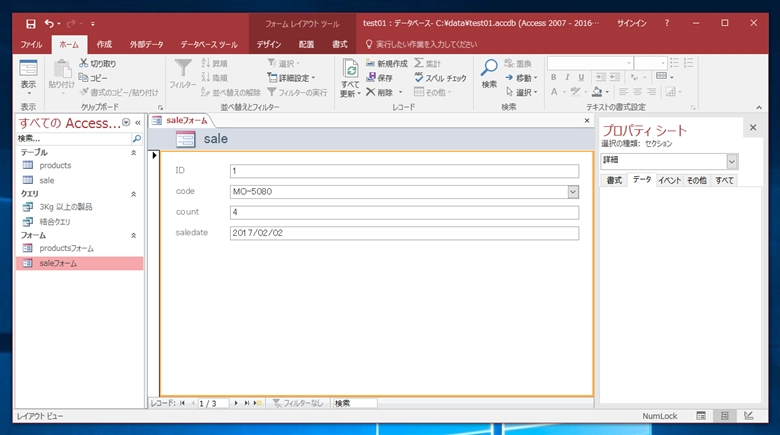Viewport: 780px width, 435px height.
Task: Collapse the テーブル group in navigation pane
Action: coord(133,153)
